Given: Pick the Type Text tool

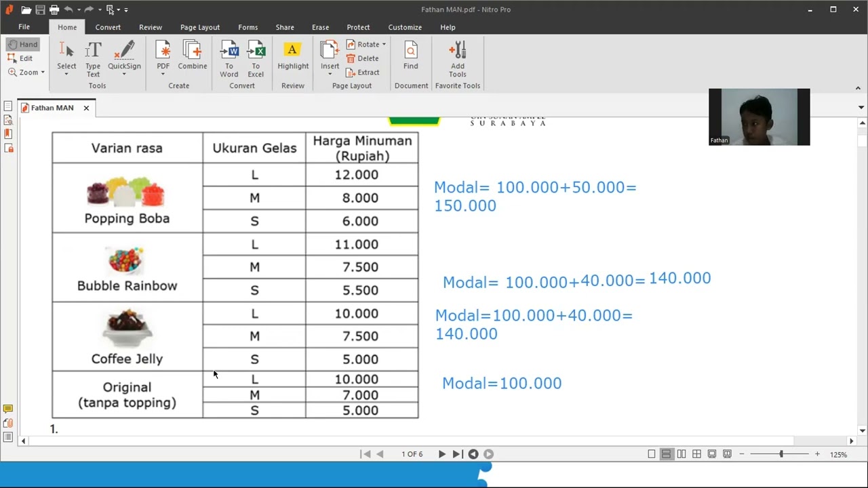Looking at the screenshot, I should pyautogui.click(x=93, y=58).
